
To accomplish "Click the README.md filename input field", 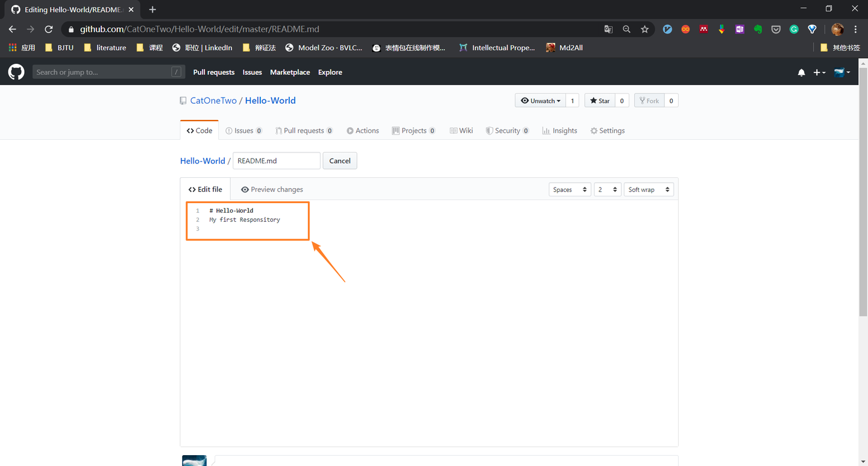I will click(276, 160).
